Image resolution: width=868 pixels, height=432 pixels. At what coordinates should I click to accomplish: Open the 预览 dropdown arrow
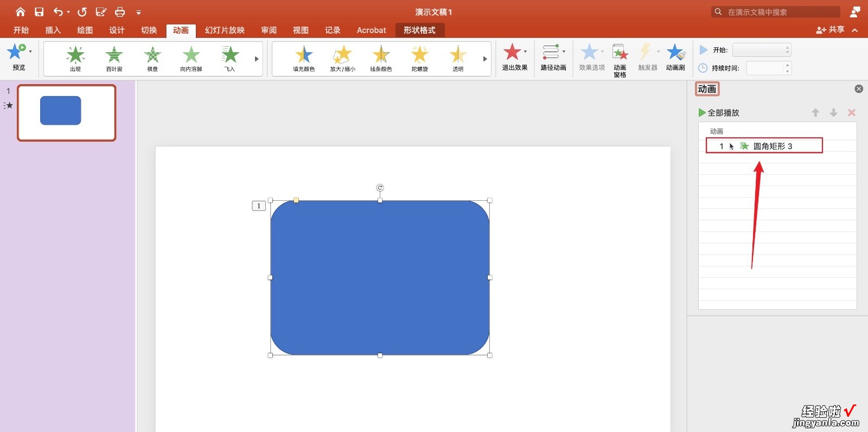(x=30, y=52)
